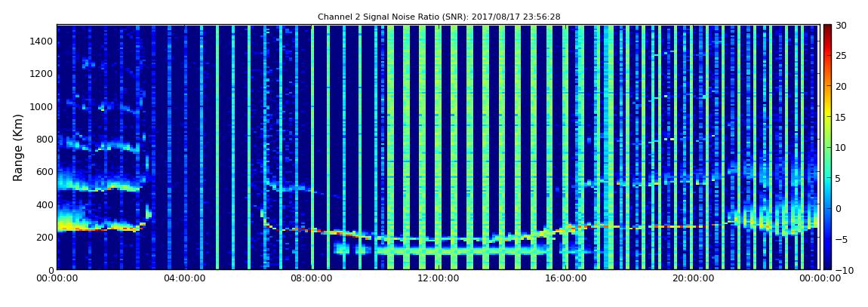Click the colorbar label −5
This screenshot has height=307, width=868.
pyautogui.click(x=841, y=239)
